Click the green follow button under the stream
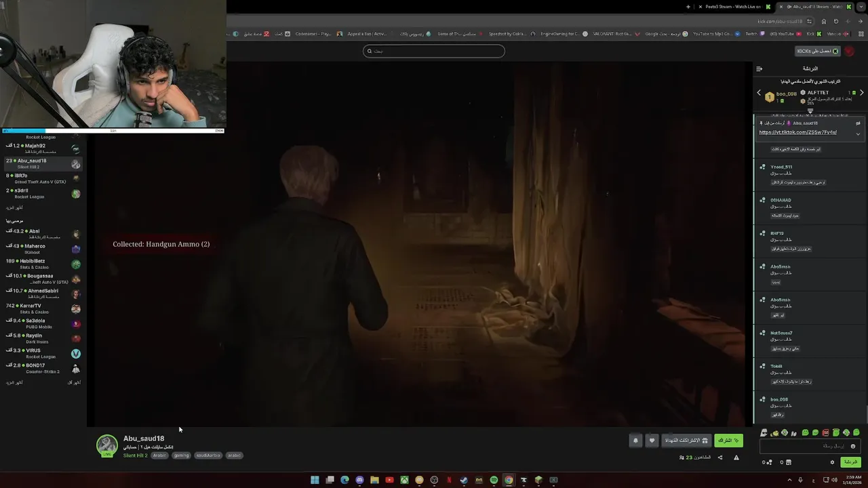 728,441
